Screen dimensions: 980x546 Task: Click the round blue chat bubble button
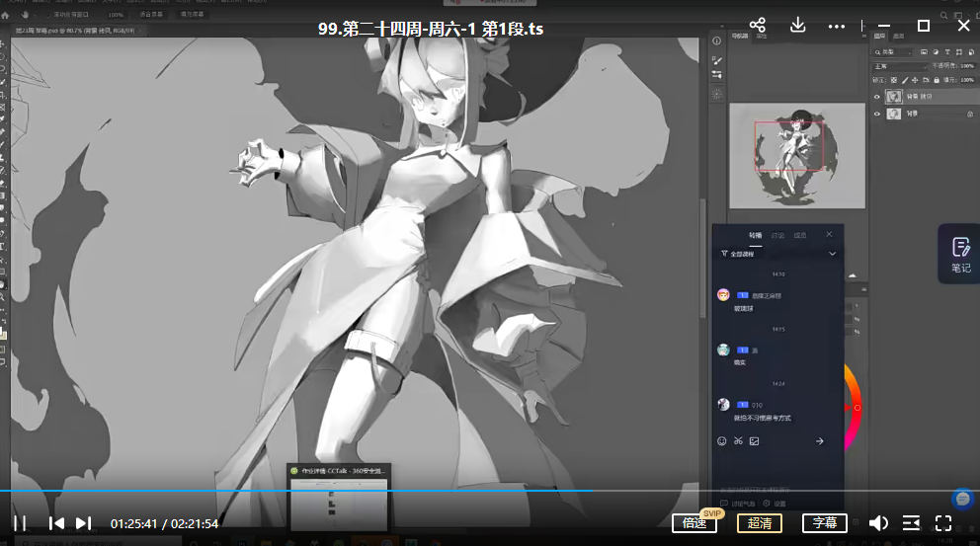coord(961,500)
